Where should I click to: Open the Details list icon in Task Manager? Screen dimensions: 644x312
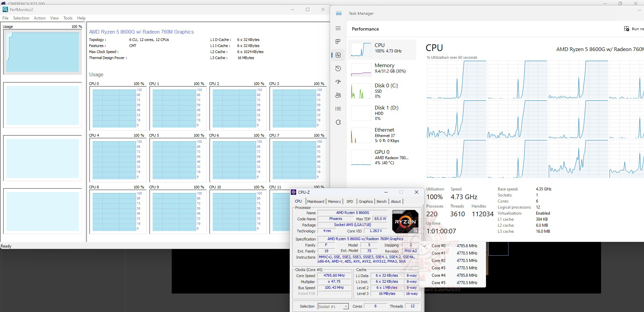pos(338,109)
